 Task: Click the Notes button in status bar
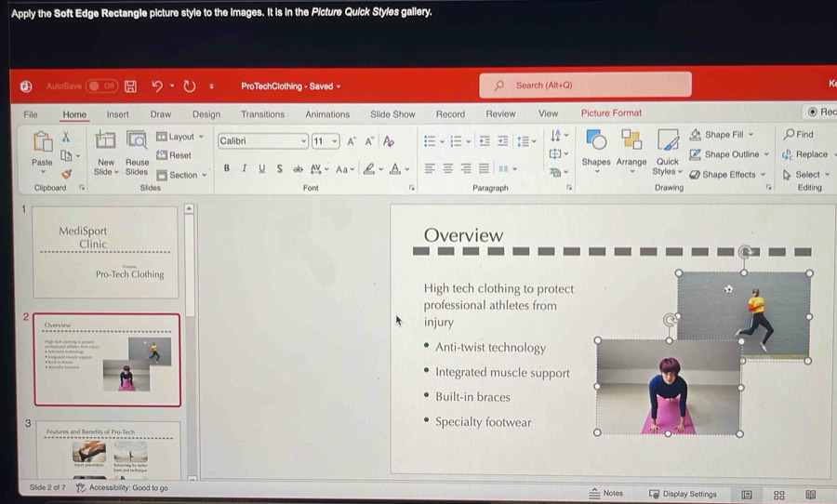605,494
